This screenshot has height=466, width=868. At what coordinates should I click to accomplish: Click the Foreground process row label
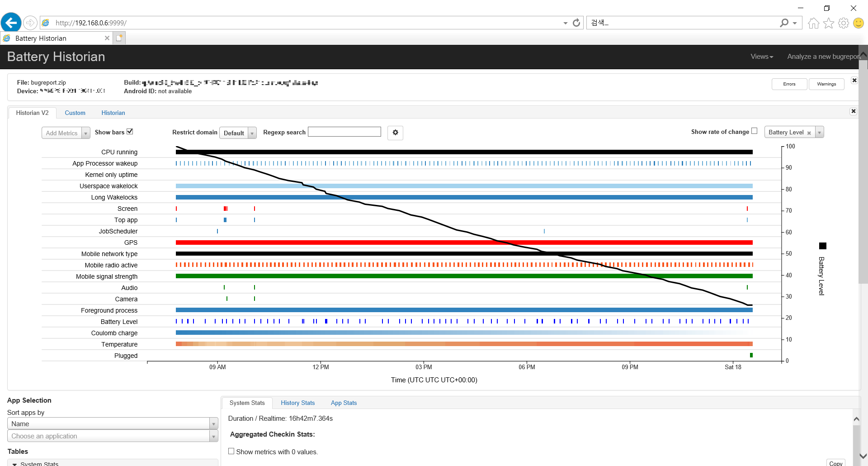point(109,310)
